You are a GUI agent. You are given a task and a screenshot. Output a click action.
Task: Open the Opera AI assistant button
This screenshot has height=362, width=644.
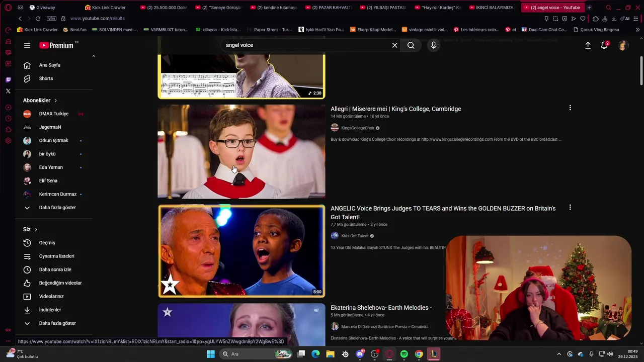click(625, 19)
